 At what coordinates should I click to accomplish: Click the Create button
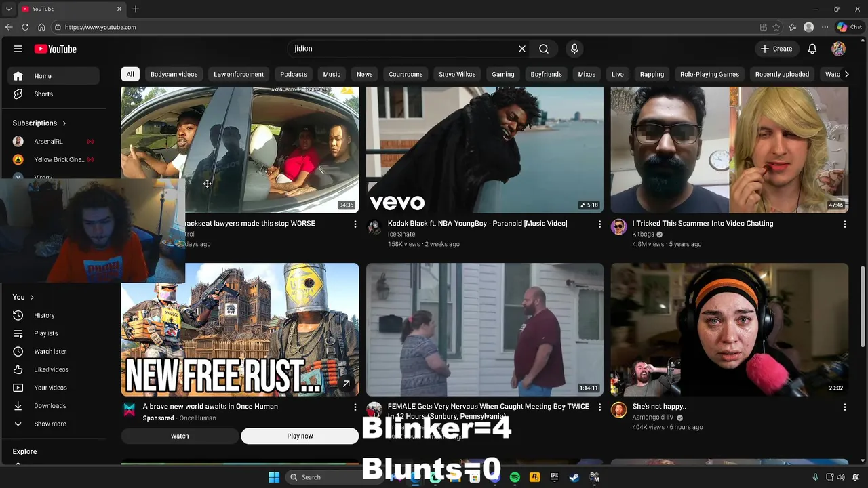coord(776,49)
